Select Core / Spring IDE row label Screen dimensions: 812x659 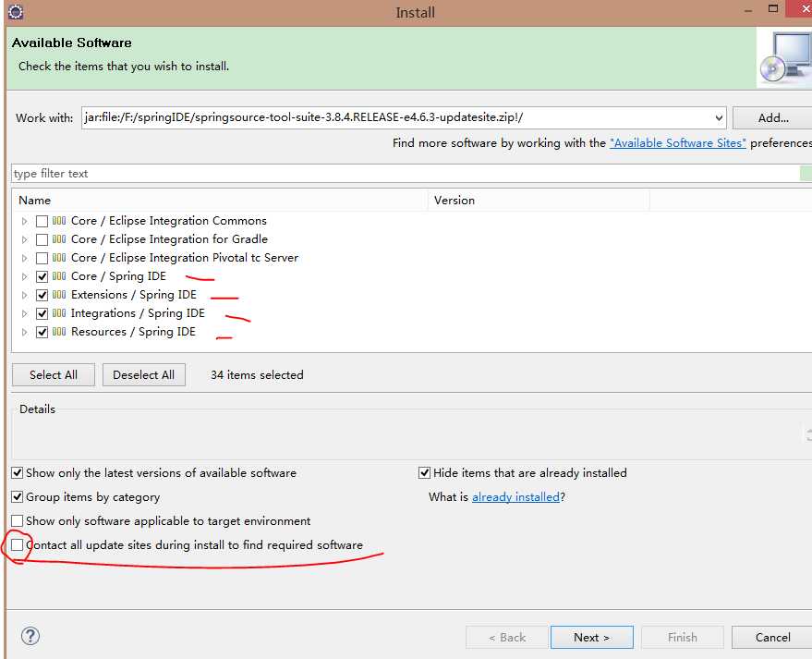[x=118, y=276]
